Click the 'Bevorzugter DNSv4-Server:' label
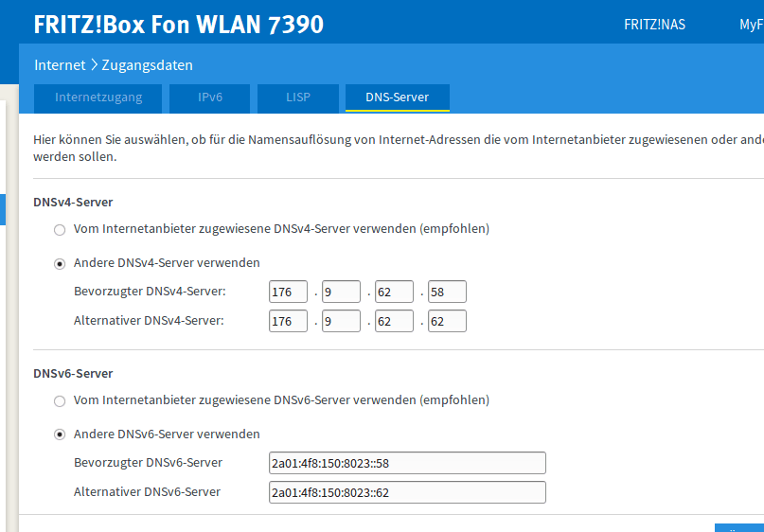Viewport: 764px width, 532px height. 150,292
